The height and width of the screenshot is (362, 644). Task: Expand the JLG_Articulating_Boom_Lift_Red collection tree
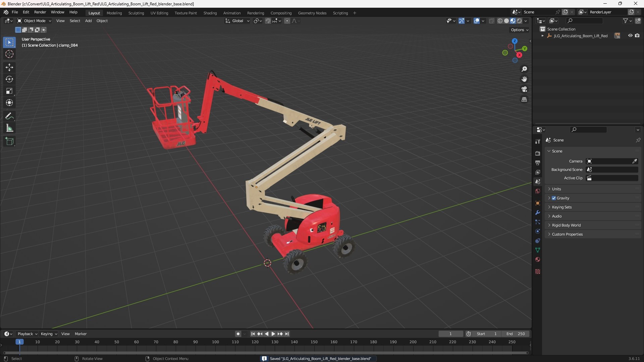tap(542, 36)
